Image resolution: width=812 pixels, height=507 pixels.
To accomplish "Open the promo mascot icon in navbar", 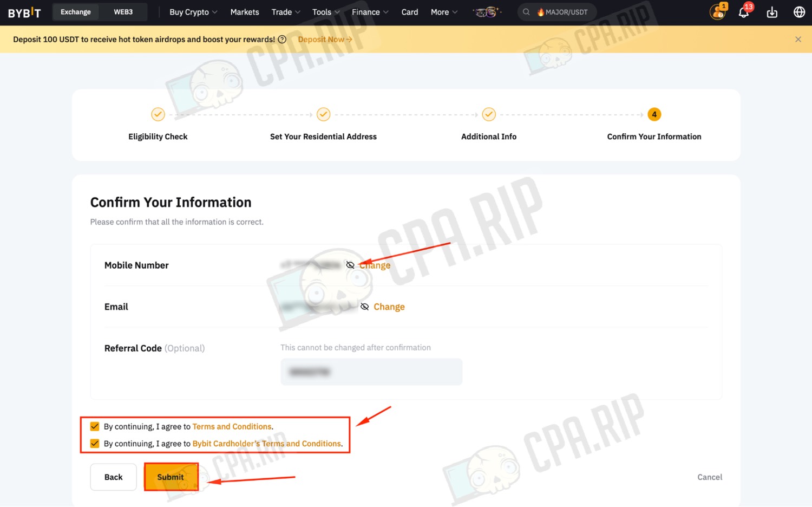I will pos(487,12).
